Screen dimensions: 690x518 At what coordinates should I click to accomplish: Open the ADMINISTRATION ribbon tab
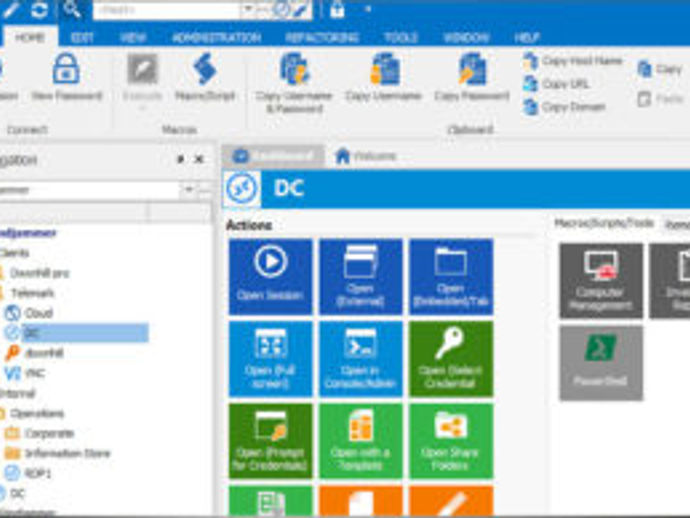pos(217,37)
